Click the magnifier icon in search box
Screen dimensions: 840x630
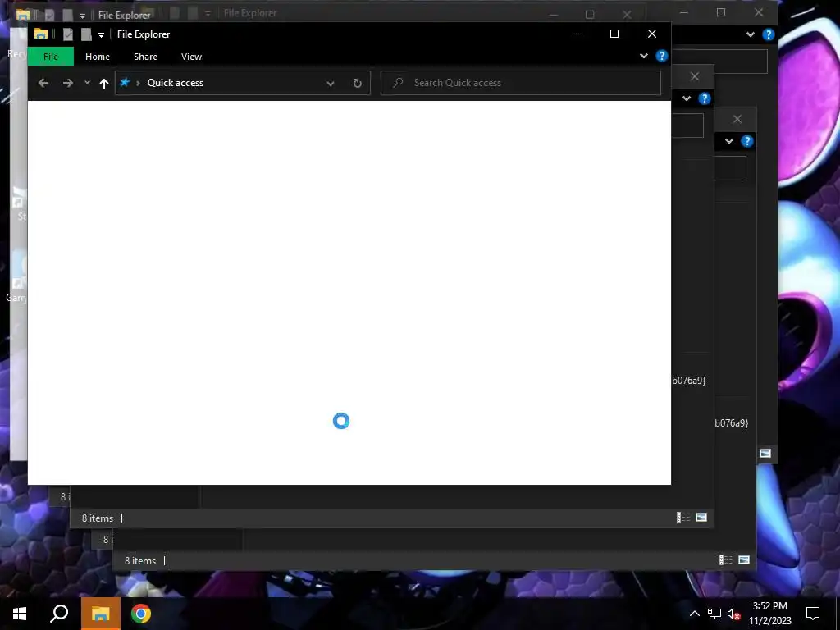click(x=398, y=83)
